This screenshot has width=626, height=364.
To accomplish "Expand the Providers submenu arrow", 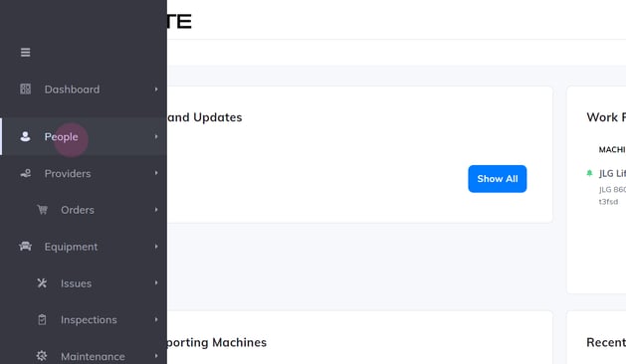I will [156, 173].
